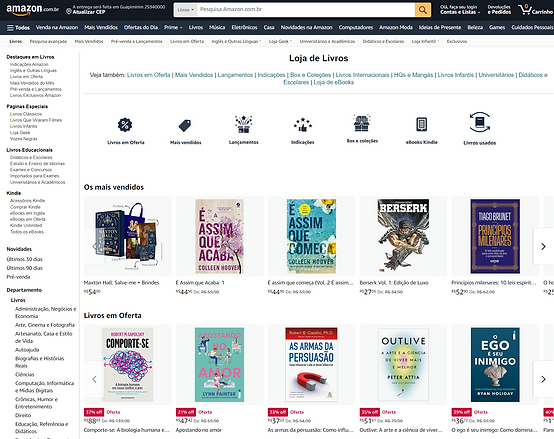Viewport: 554px width, 439px height.
Task: Expand Inglês e Outras Línguas submenu
Action: pos(236,41)
